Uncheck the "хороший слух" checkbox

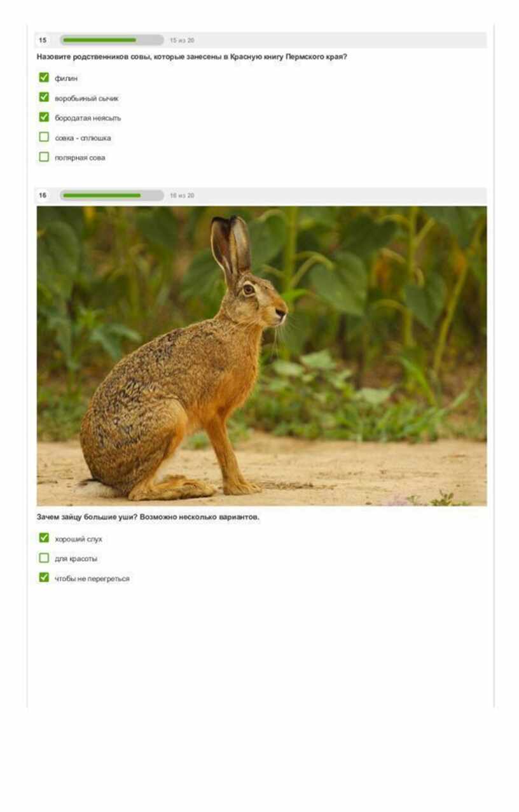[44, 538]
